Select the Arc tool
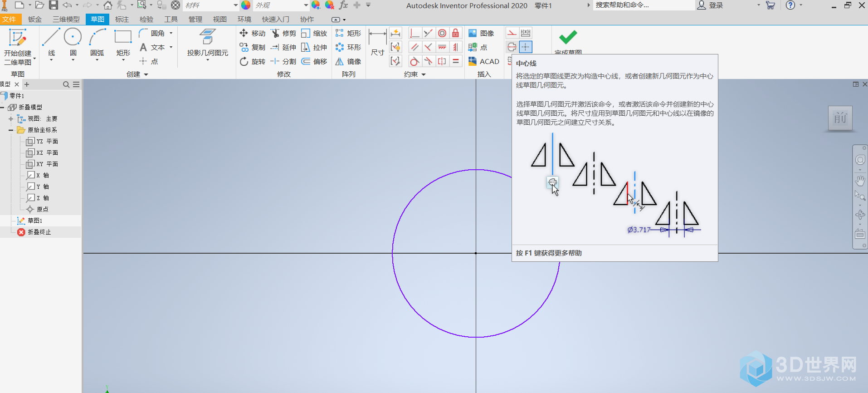The height and width of the screenshot is (393, 868). click(97, 44)
